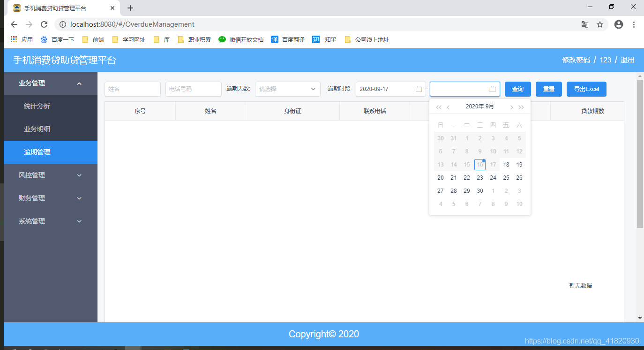The width and height of the screenshot is (644, 350).
Task: Click the 联系电话 column header
Action: coord(374,111)
